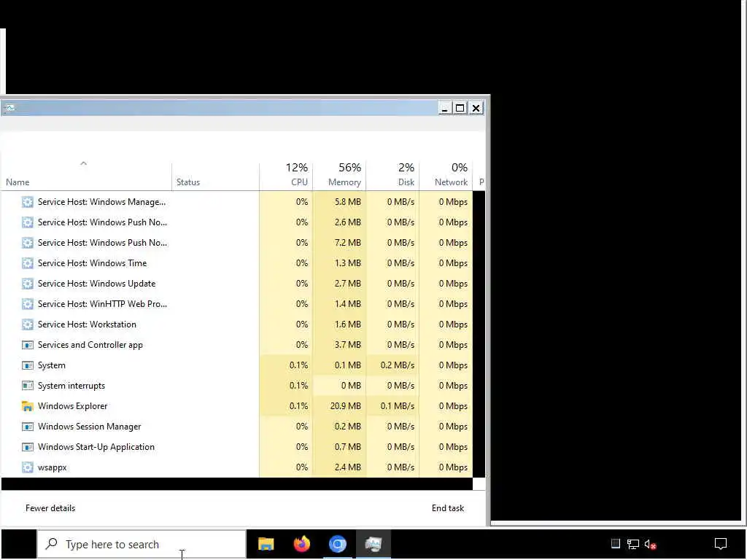
Task: Select the Services and Controller app row
Action: pos(237,345)
